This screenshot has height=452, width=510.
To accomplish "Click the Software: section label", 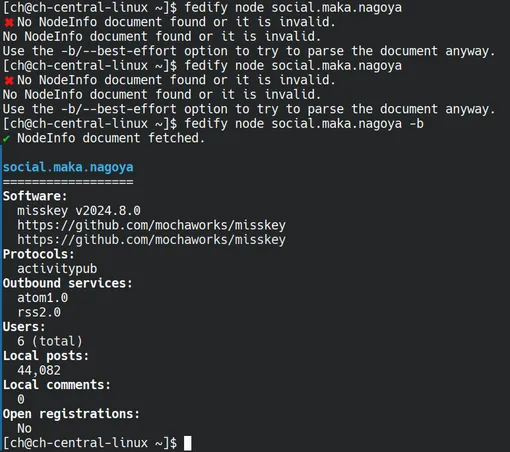I will point(35,196).
